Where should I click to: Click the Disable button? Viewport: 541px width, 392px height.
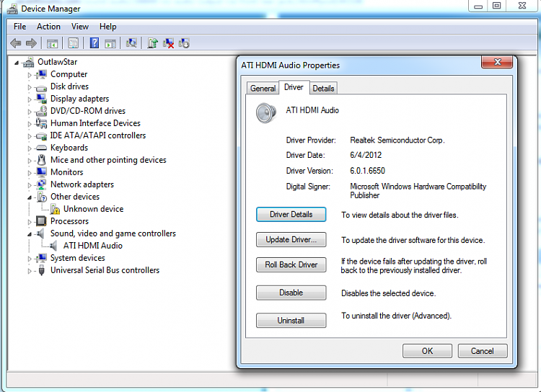(291, 293)
